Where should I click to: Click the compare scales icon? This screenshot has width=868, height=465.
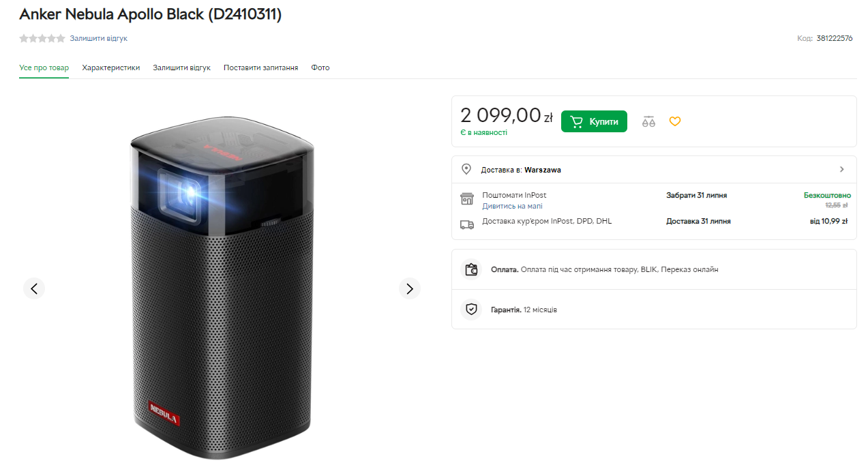click(x=648, y=122)
